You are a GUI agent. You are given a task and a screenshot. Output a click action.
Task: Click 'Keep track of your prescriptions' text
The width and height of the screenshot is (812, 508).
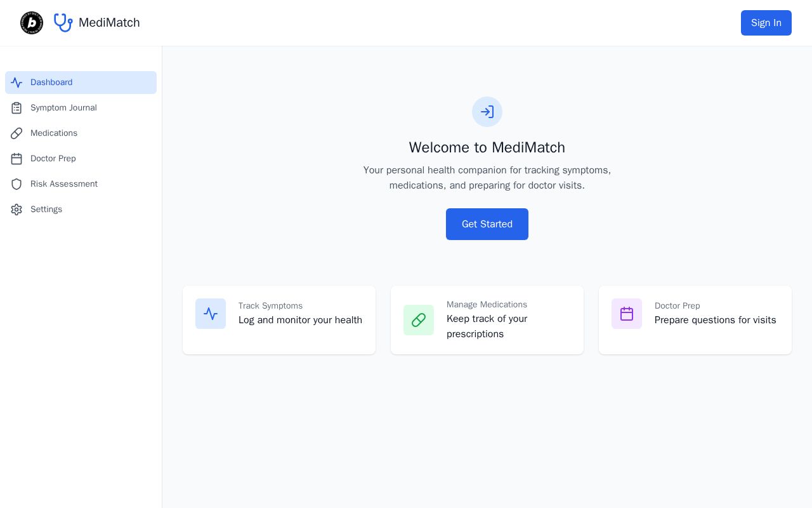click(x=487, y=326)
